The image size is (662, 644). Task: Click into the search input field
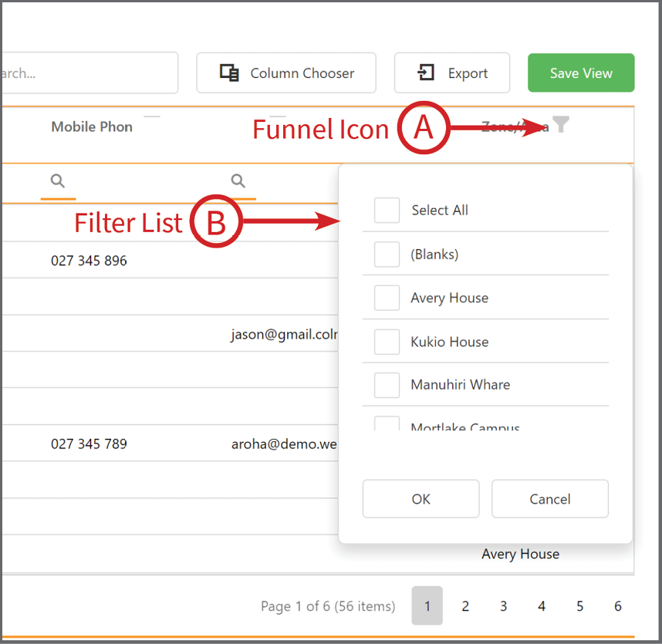coord(90,73)
